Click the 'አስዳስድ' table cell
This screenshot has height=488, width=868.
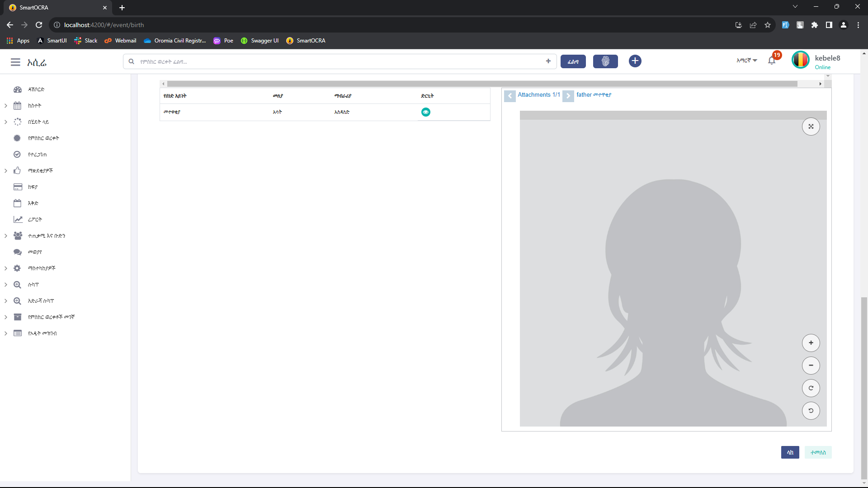click(342, 112)
